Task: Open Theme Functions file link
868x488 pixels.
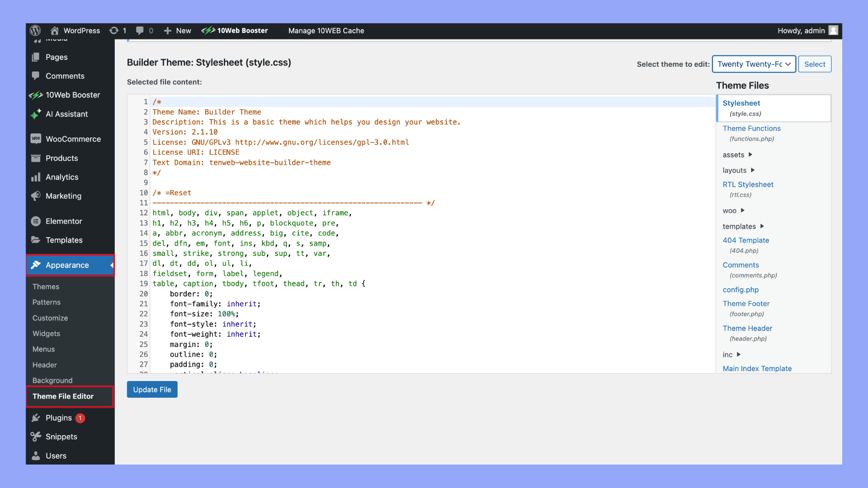Action: point(751,128)
